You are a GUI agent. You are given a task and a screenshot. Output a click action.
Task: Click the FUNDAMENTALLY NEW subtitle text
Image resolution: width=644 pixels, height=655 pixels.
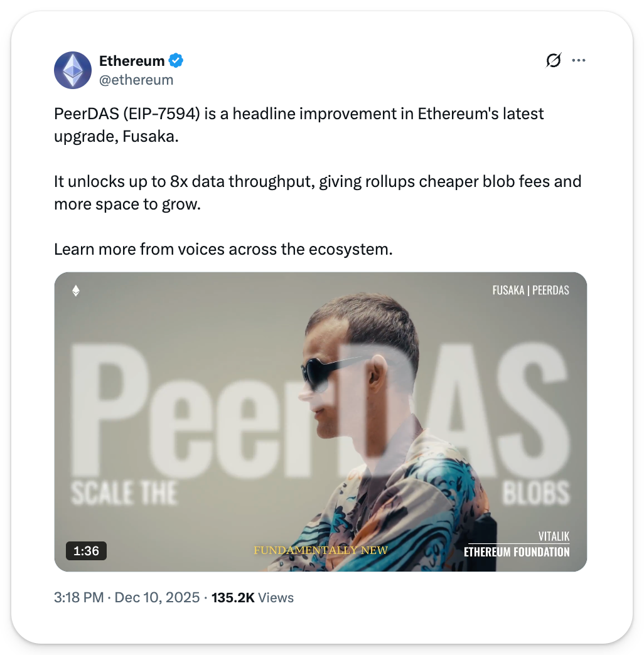point(321,550)
